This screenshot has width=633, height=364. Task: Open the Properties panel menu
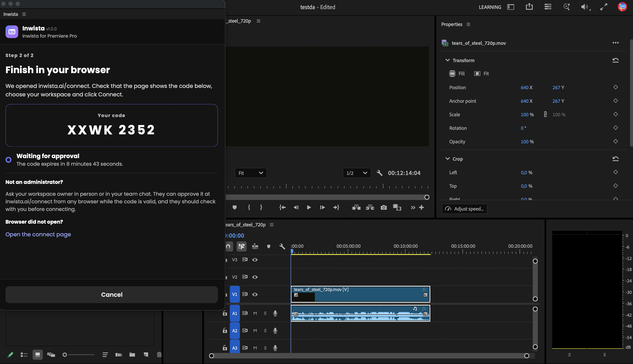(x=468, y=24)
